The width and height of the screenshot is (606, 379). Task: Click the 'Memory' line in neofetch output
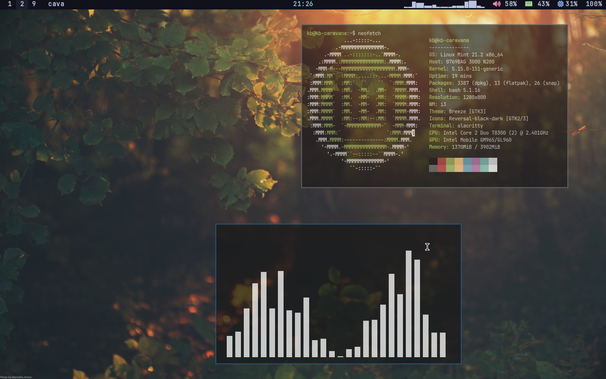point(464,147)
